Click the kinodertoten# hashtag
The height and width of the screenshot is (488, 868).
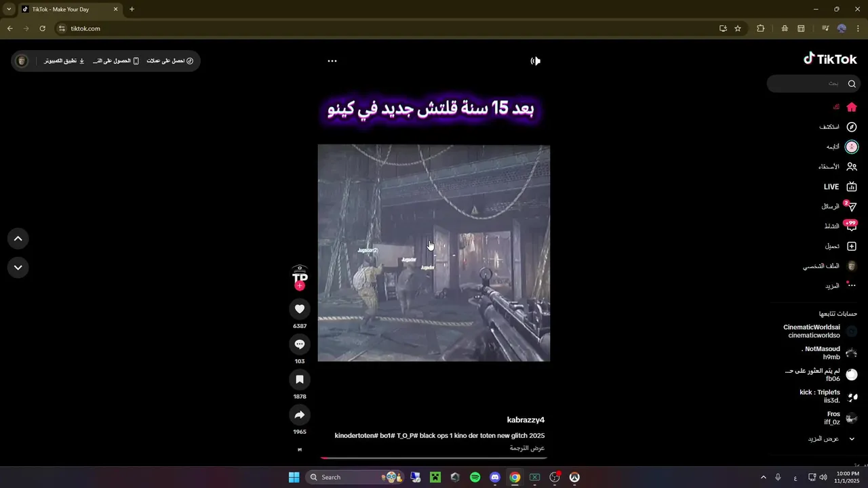click(x=356, y=436)
